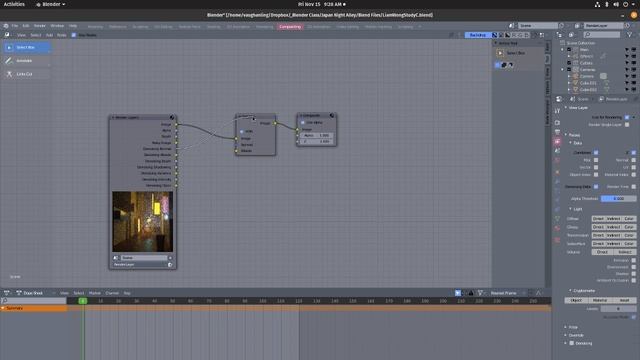This screenshot has width=640, height=360.
Task: Toggle Use for Rendering checkbox
Action: tap(627, 118)
